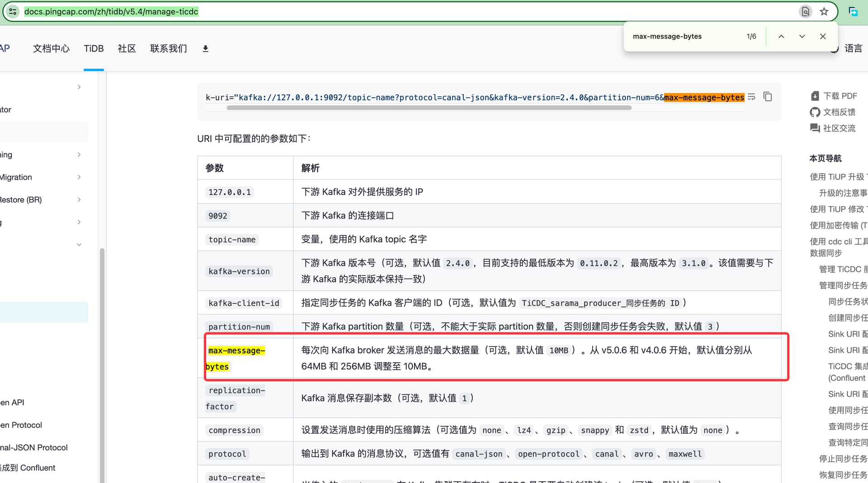This screenshot has height=483, width=868.
Task: Click the highlighted selected sidebar item
Action: (x=44, y=312)
